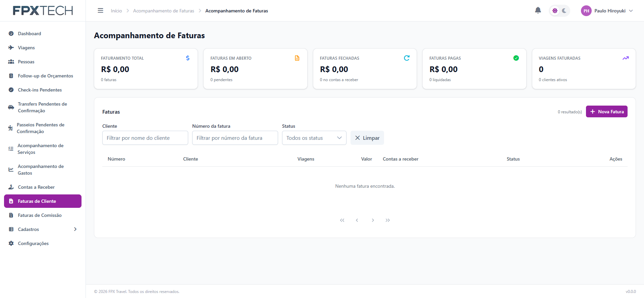Open the notifications bell
The width and height of the screenshot is (644, 298).
pyautogui.click(x=538, y=10)
